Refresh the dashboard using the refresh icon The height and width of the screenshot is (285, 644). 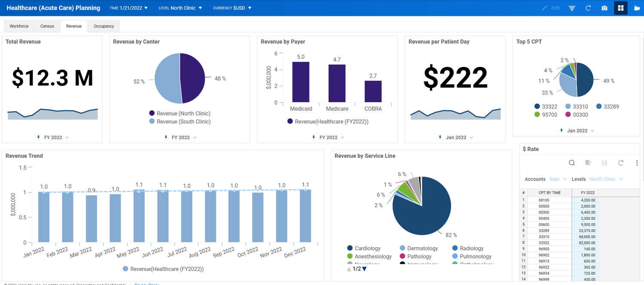[x=588, y=8]
